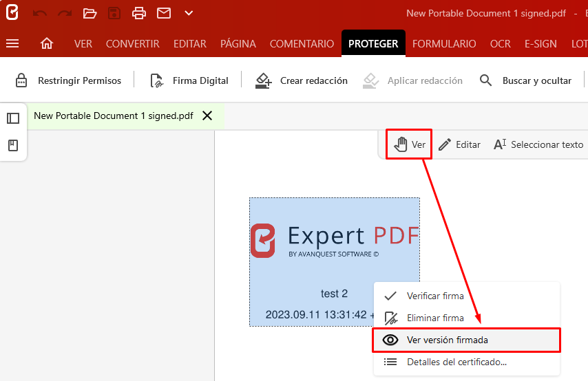Click the Aplicar redacción eraser icon
Screen dimensions: 588x381
pos(371,80)
